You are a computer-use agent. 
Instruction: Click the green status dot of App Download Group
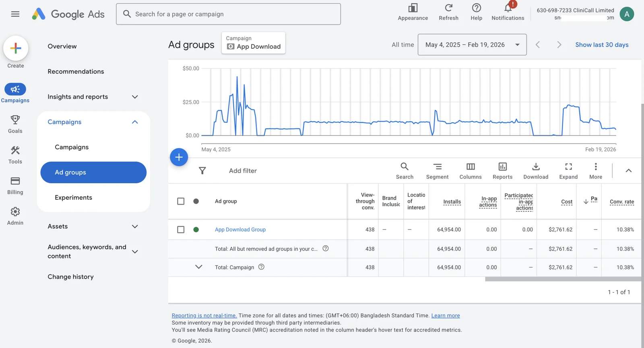click(x=196, y=230)
